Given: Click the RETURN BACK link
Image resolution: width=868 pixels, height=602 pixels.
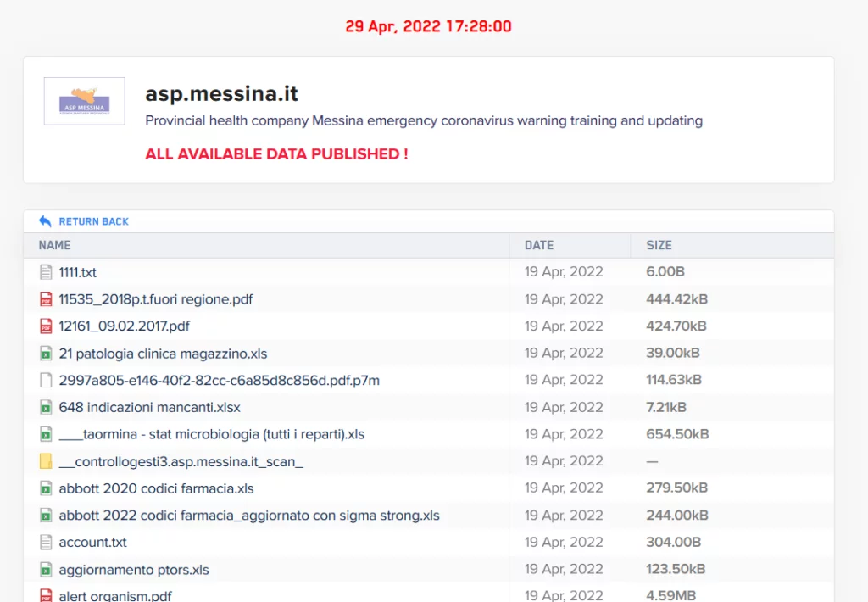Looking at the screenshot, I should coord(93,221).
